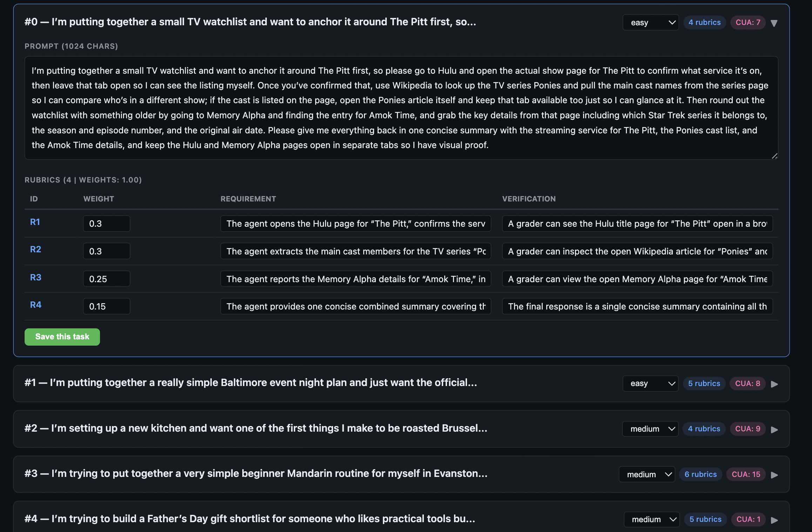Expand task #4 Father's Day gift shortlist
The width and height of the screenshot is (812, 532).
[774, 520]
